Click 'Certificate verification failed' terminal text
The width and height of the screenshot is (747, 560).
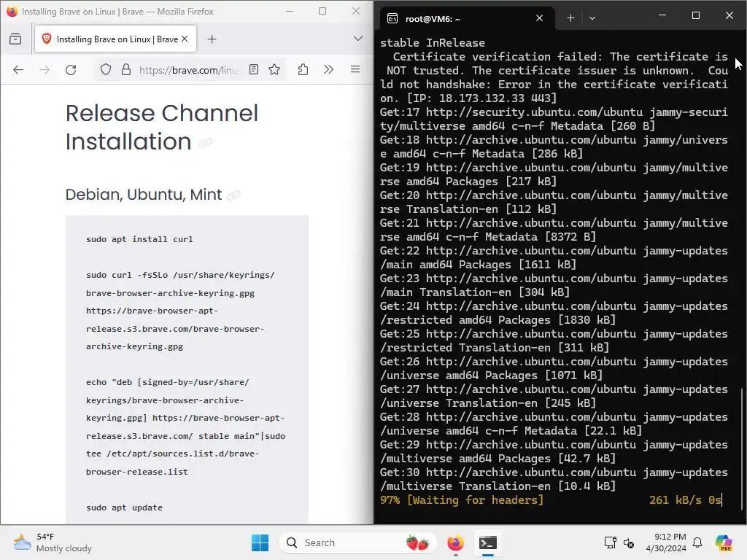[498, 57]
